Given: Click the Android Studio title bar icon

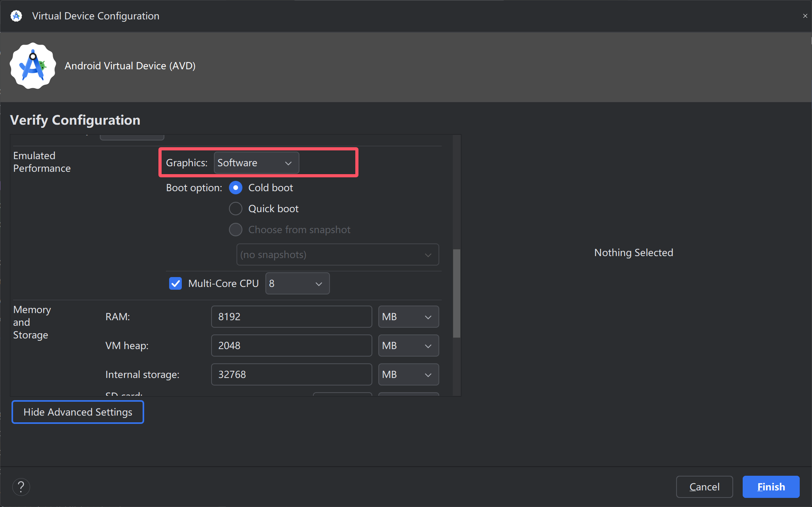Looking at the screenshot, I should 16,16.
